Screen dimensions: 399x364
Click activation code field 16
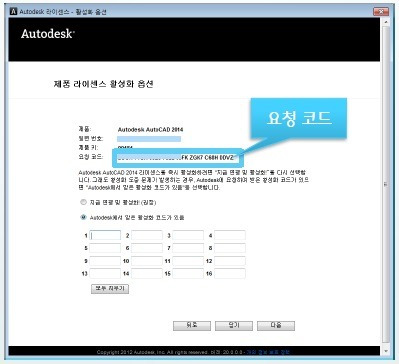pyautogui.click(x=230, y=273)
